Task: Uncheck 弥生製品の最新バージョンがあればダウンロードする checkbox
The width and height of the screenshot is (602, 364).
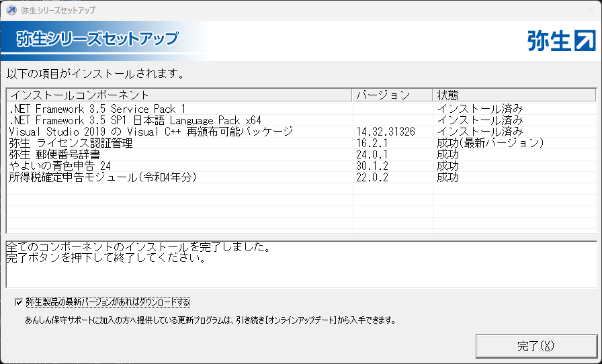Action: tap(18, 303)
